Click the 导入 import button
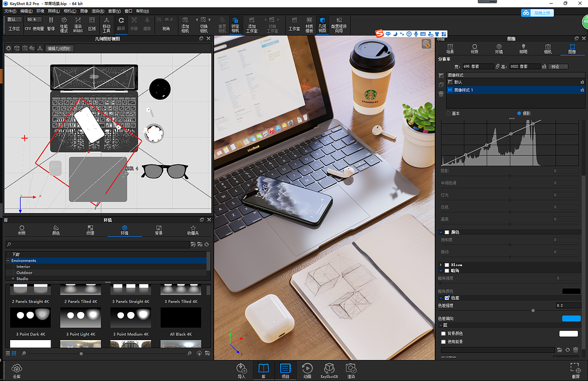Image resolution: width=588 pixels, height=381 pixels. [242, 370]
